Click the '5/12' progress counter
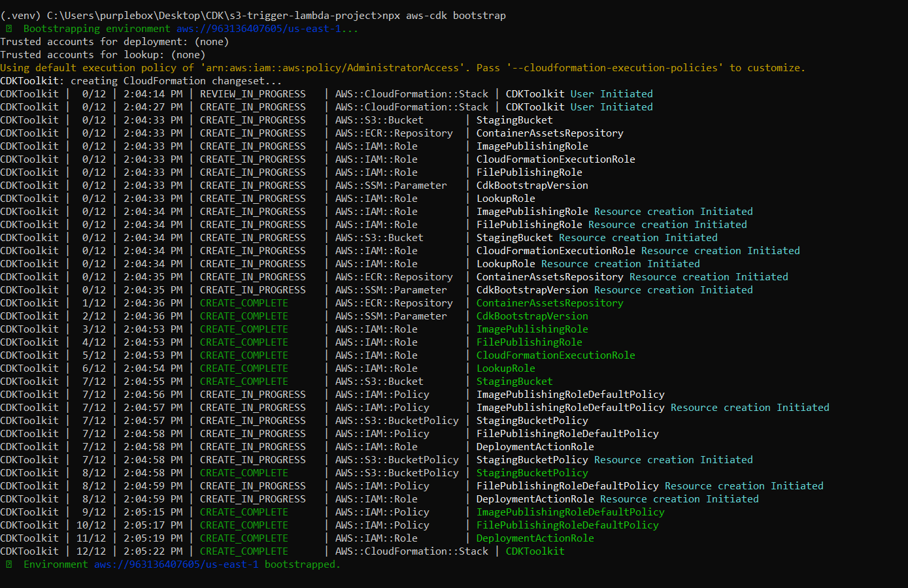This screenshot has height=588, width=908. pos(94,355)
